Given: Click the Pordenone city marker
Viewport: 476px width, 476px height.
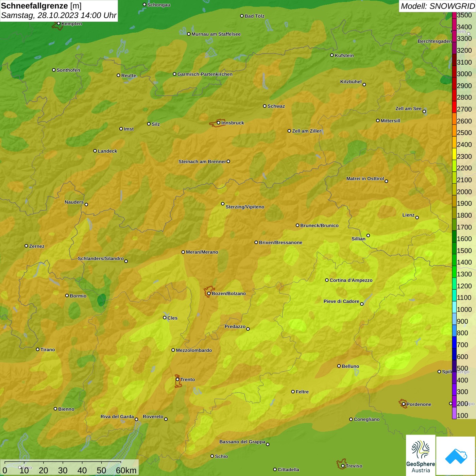Looking at the screenshot, I should tap(404, 404).
